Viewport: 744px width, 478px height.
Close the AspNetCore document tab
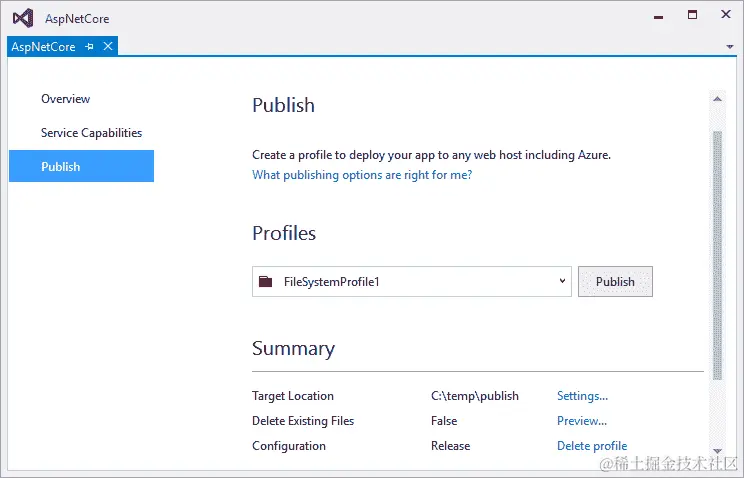click(x=108, y=46)
